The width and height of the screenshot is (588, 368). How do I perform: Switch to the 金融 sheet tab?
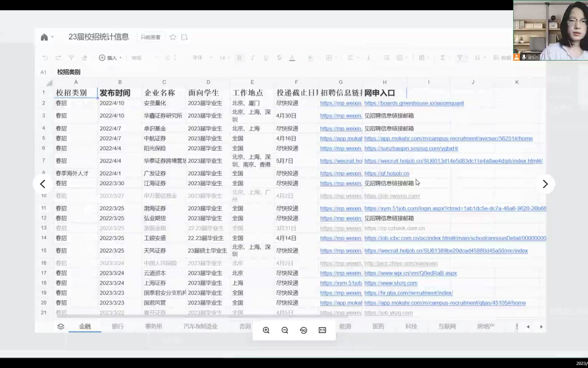tap(85, 326)
